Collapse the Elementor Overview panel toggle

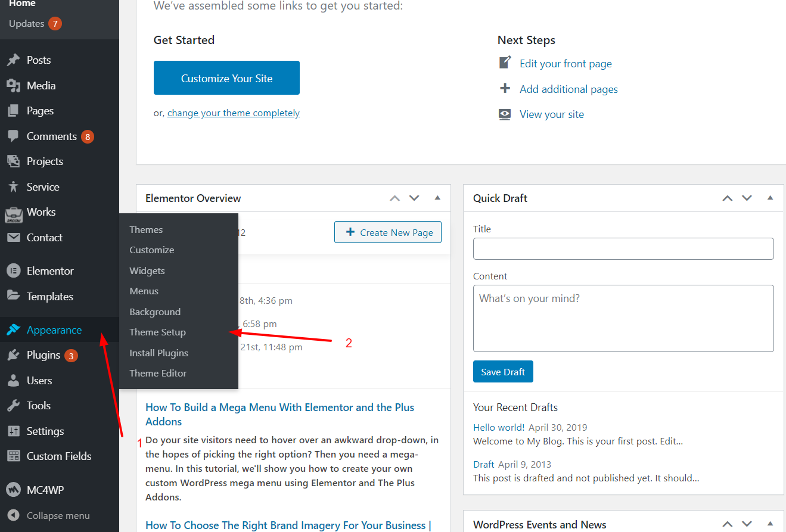(437, 198)
